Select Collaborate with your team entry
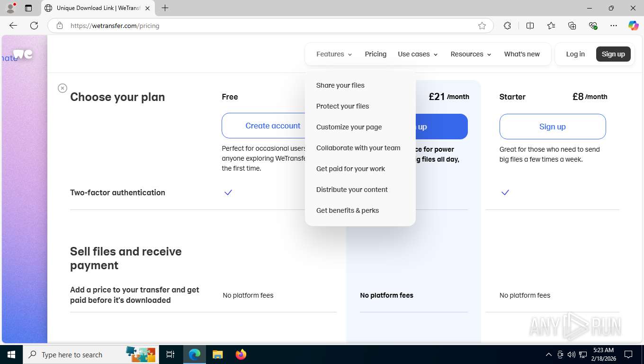Screen dimensions: 644x364 coord(358,148)
